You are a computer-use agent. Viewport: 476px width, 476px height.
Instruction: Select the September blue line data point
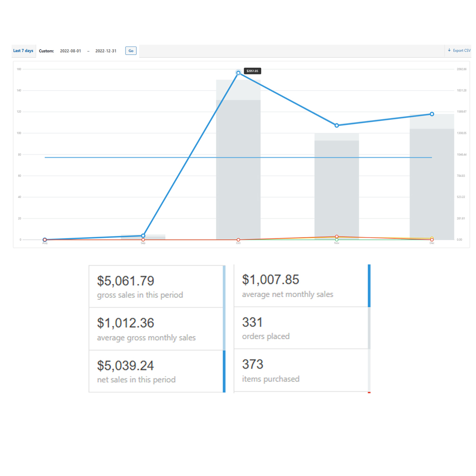(x=143, y=236)
